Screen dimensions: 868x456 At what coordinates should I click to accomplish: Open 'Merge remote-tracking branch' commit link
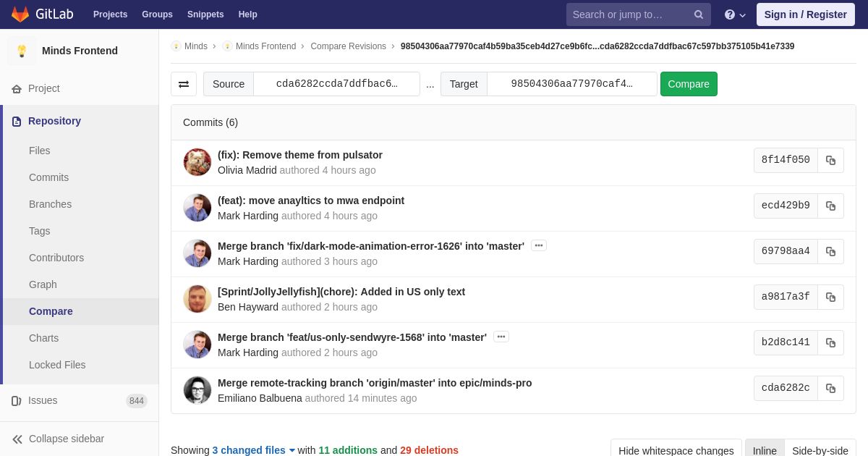(375, 383)
